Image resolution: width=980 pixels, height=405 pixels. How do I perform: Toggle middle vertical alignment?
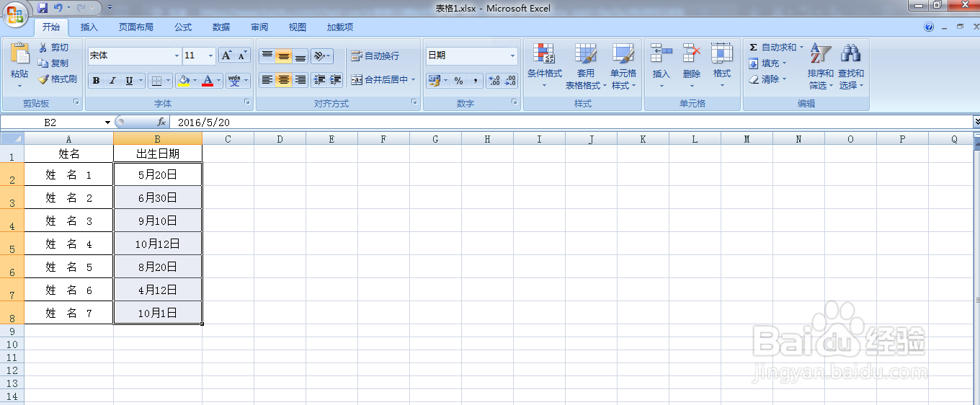pyautogui.click(x=284, y=55)
